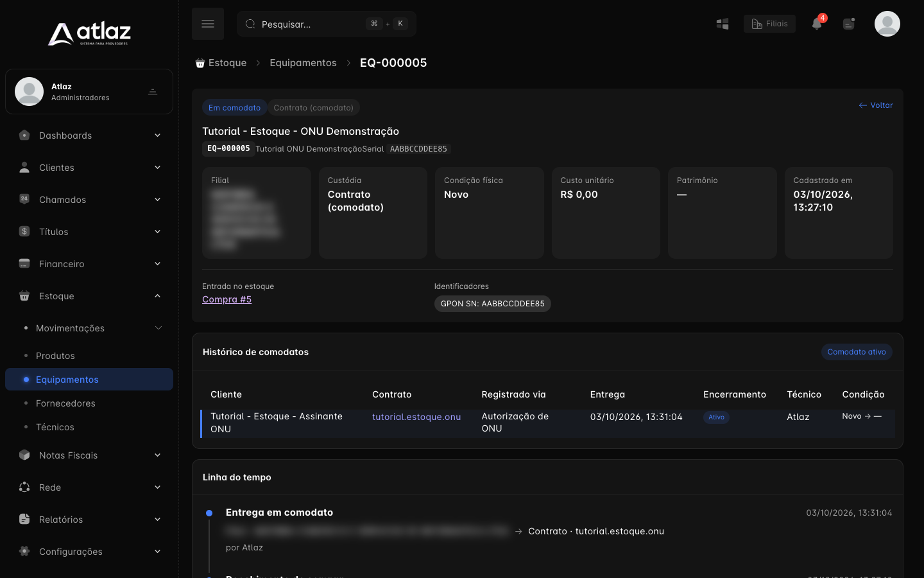Open the tutorial.estoque.onu contract link
Viewport: 924px width, 578px height.
coord(416,417)
